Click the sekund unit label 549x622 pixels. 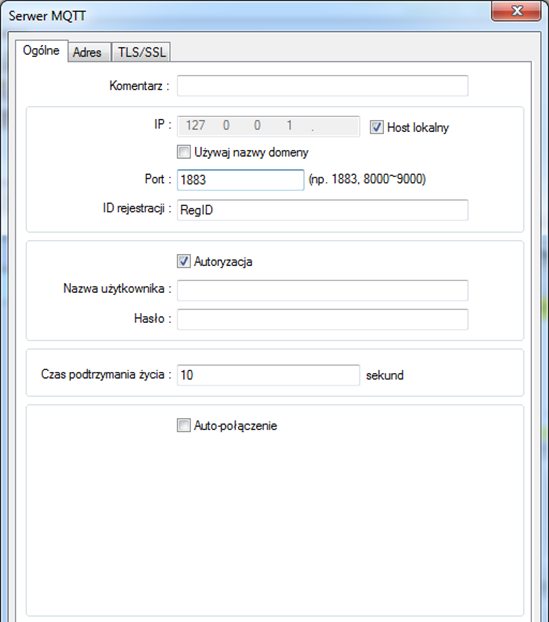pyautogui.click(x=385, y=375)
